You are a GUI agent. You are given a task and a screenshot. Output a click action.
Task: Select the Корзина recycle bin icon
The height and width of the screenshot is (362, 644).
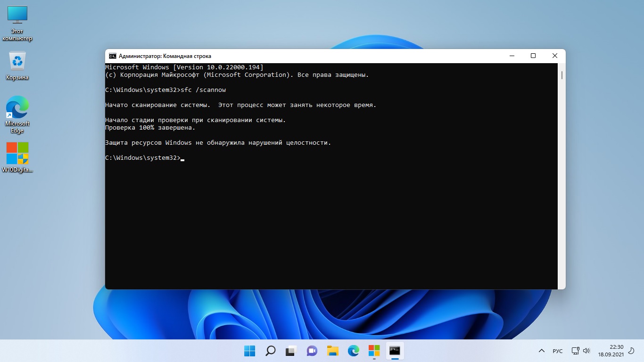pyautogui.click(x=17, y=66)
